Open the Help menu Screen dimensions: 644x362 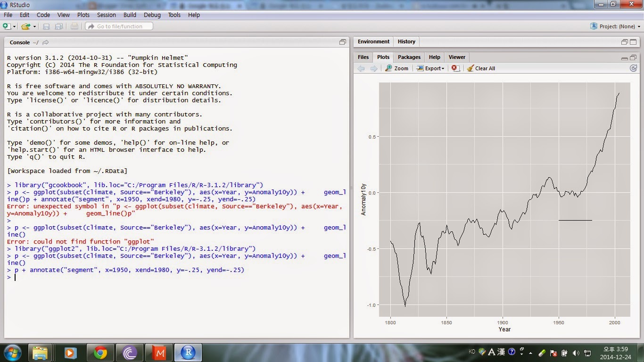pyautogui.click(x=194, y=15)
